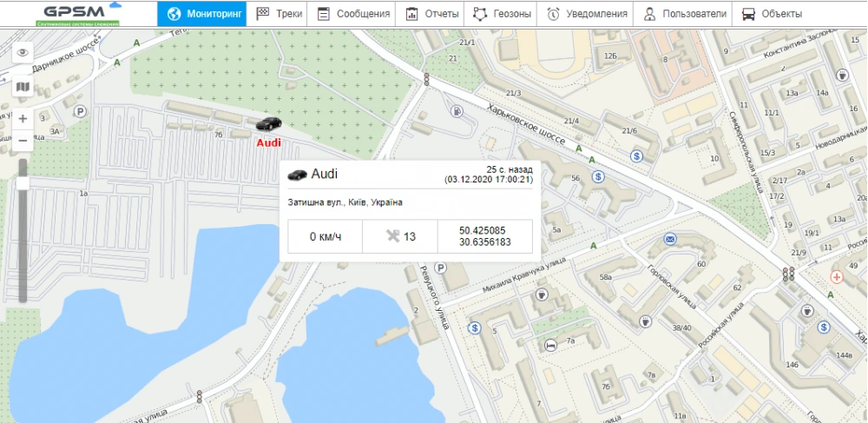Toggle the eye visibility button on map

pyautogui.click(x=23, y=52)
